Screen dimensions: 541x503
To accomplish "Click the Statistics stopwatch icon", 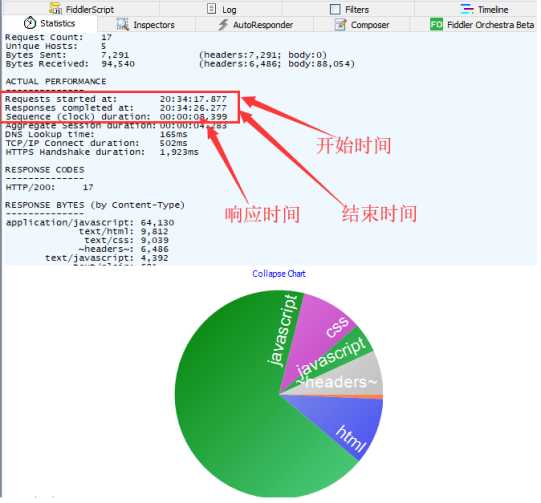I will click(30, 23).
